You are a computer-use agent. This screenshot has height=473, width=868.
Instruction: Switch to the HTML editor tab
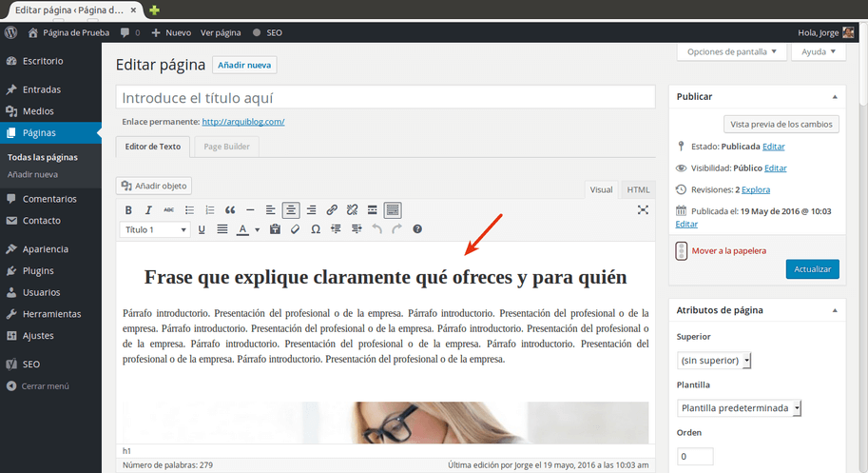tap(638, 189)
